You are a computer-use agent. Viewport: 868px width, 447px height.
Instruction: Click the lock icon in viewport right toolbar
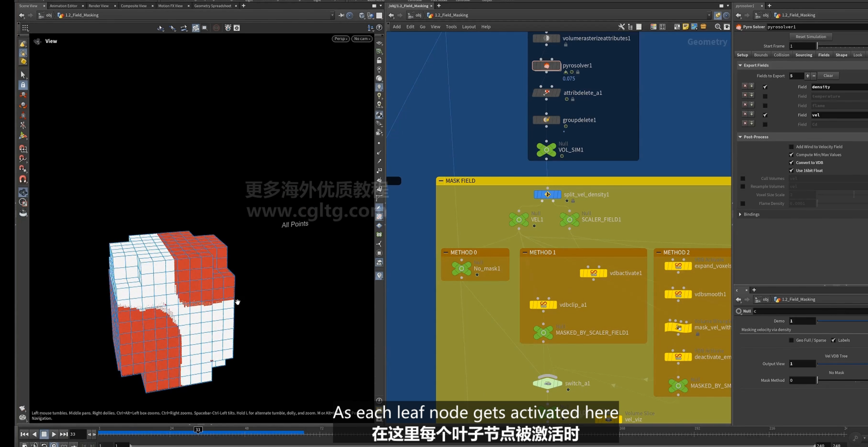[x=379, y=60]
